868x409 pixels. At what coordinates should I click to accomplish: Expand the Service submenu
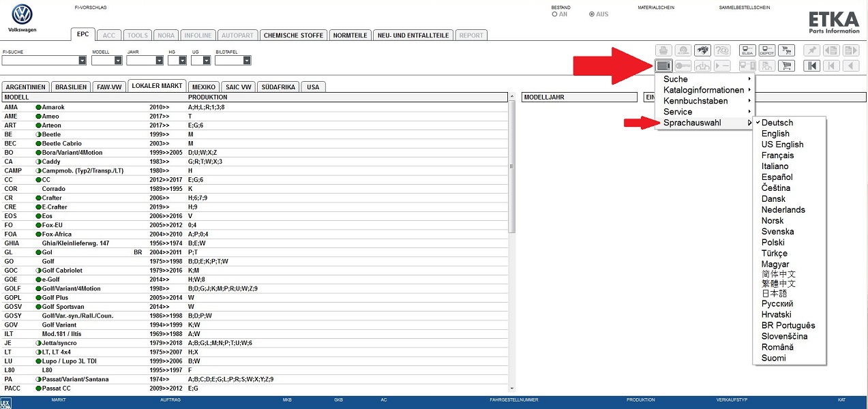pyautogui.click(x=706, y=112)
